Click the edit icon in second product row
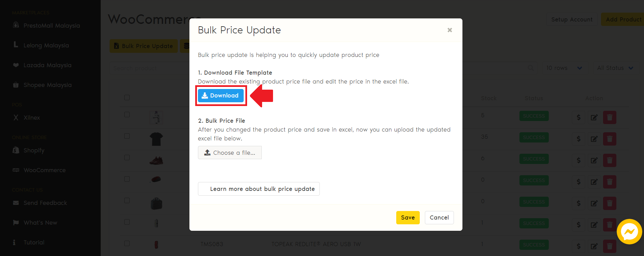This screenshot has height=256, width=644. (594, 139)
